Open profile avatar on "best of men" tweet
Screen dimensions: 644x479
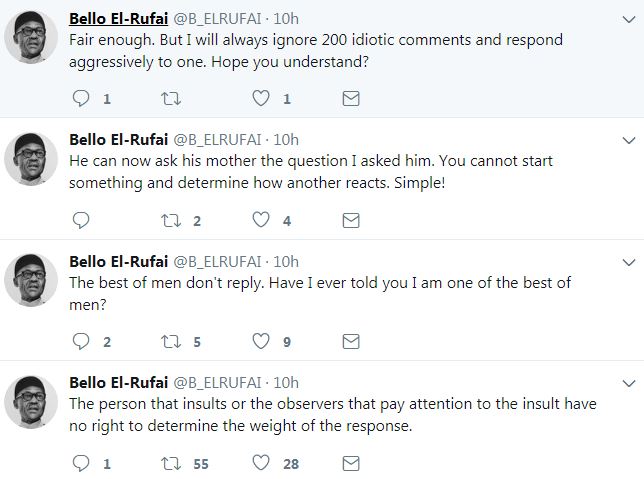pos(32,279)
